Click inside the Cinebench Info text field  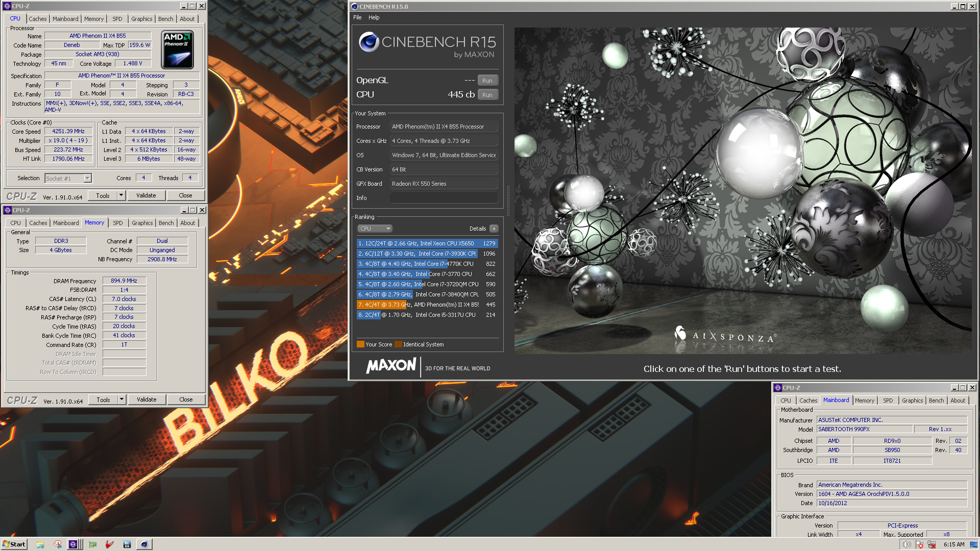[x=444, y=198]
